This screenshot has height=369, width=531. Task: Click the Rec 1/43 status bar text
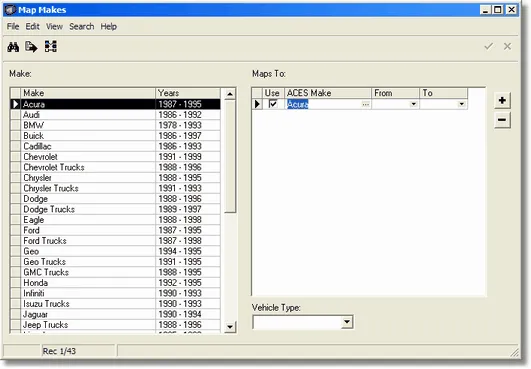(59, 351)
